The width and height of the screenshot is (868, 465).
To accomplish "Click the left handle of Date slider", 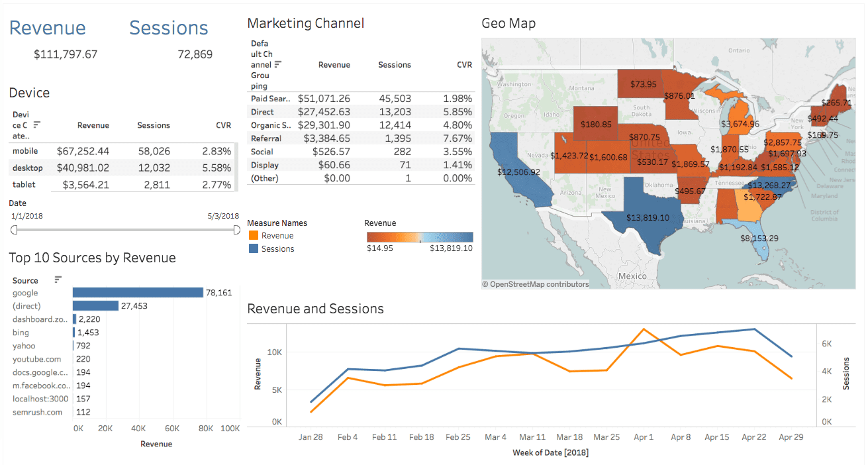I will 14,230.
